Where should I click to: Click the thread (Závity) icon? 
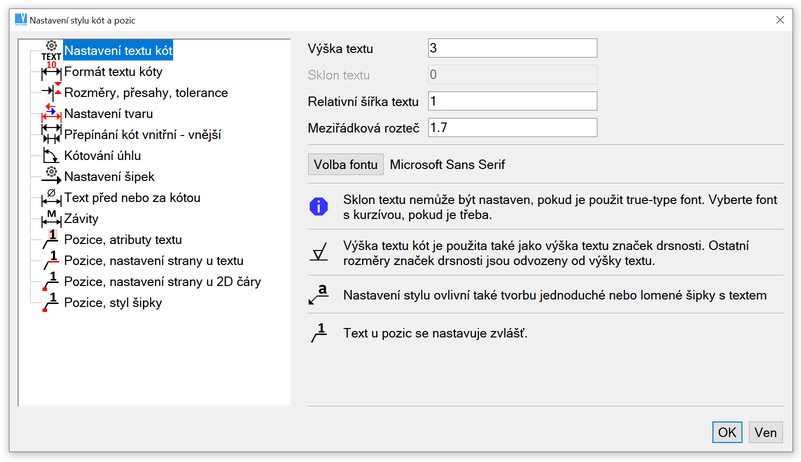(51, 219)
